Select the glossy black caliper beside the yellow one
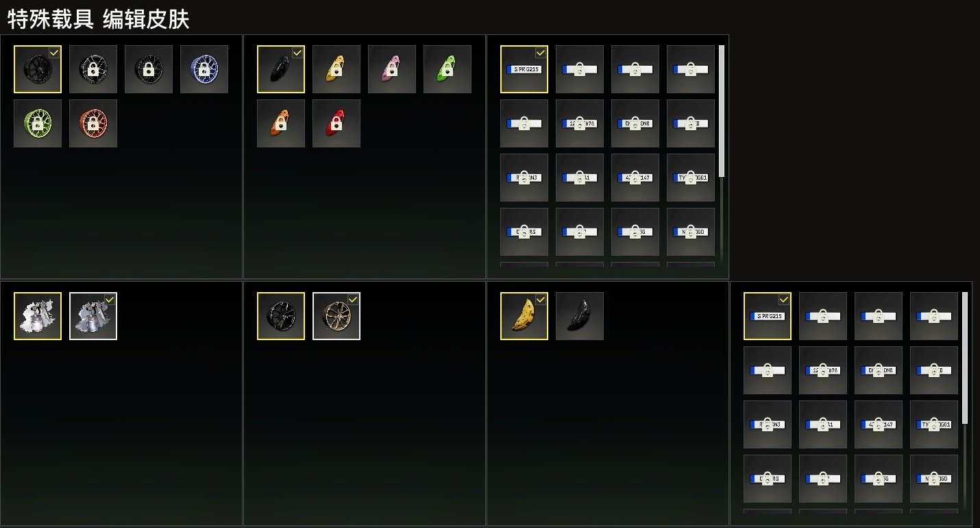Screen dimensions: 980x528 point(580,316)
